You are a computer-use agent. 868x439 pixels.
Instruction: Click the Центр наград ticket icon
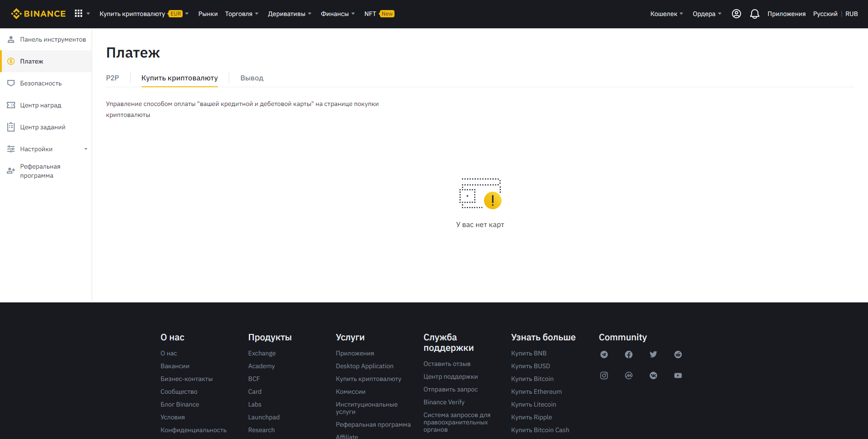click(x=11, y=105)
